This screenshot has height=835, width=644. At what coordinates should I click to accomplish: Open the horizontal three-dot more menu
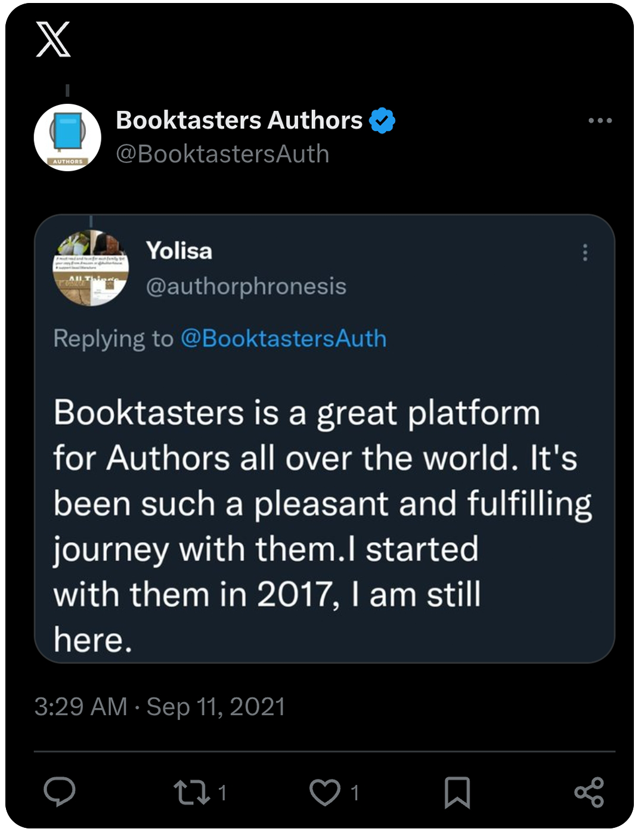599,120
